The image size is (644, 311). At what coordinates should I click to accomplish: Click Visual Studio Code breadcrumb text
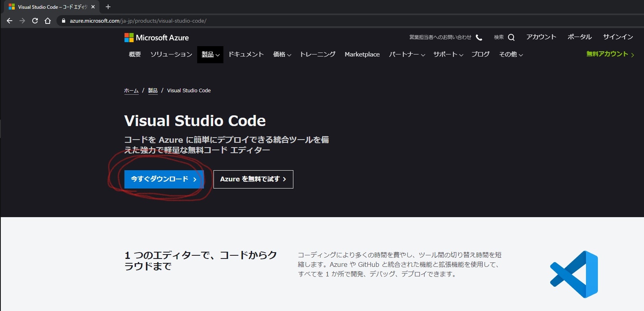(189, 91)
